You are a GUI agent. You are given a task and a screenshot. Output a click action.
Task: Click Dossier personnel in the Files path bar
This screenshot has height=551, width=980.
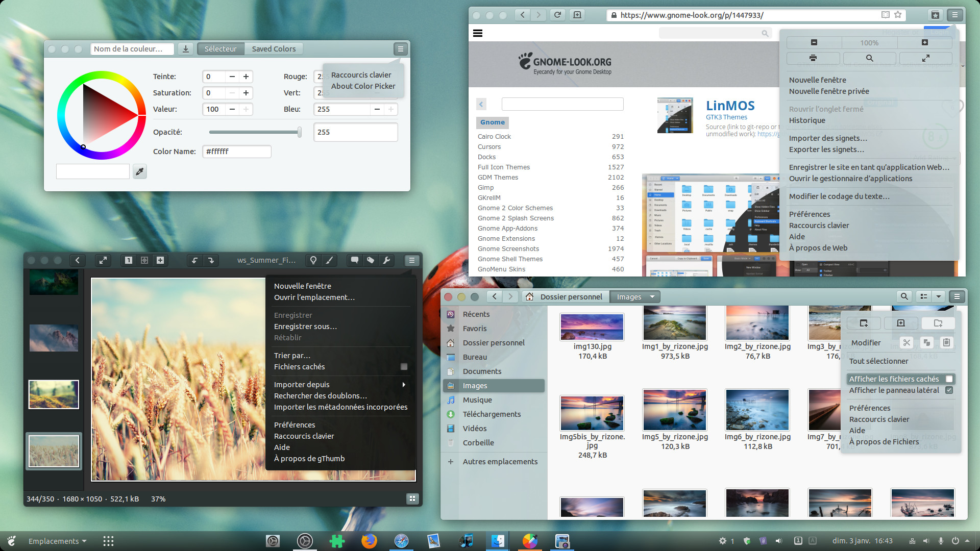point(565,297)
